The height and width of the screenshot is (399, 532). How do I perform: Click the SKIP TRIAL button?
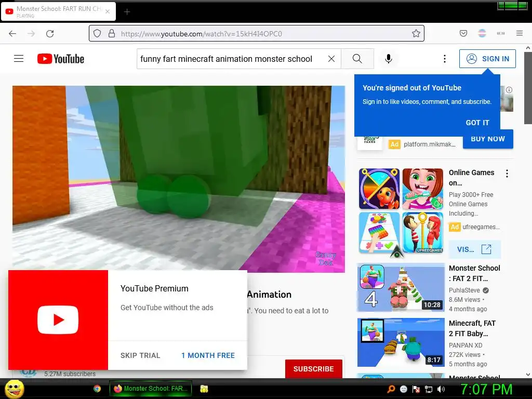[140, 355]
